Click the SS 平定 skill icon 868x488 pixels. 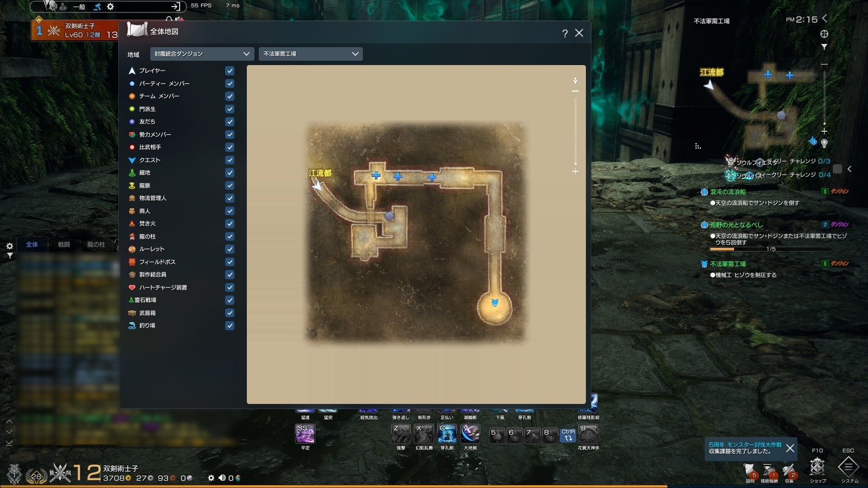305,434
